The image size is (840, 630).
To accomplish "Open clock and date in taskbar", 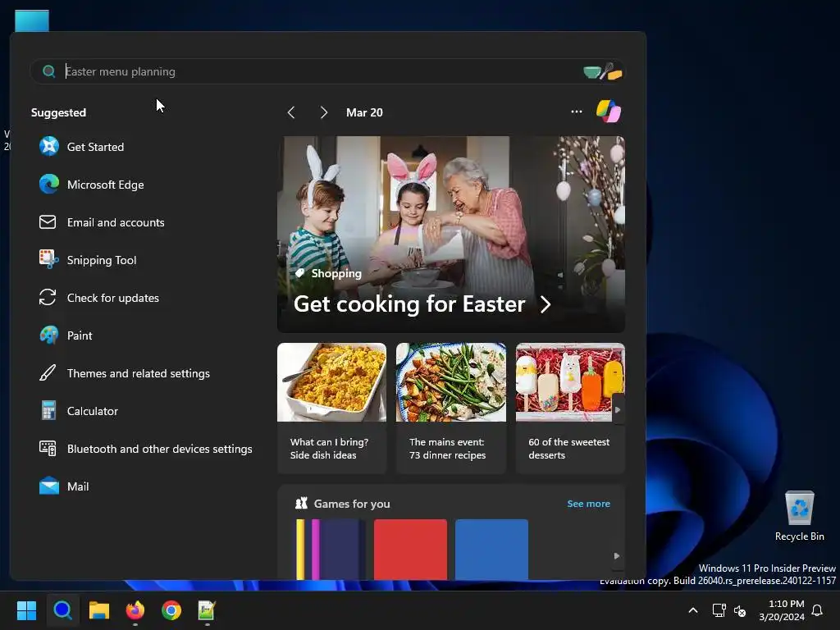I will point(782,610).
